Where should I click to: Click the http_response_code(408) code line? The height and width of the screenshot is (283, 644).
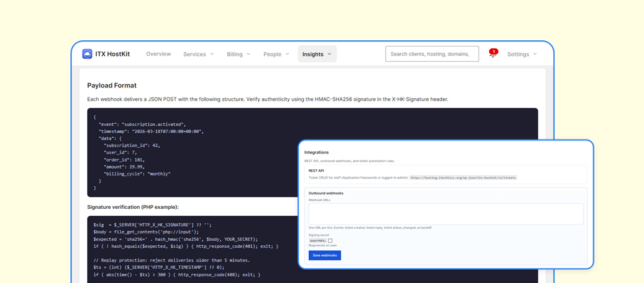pos(177,274)
